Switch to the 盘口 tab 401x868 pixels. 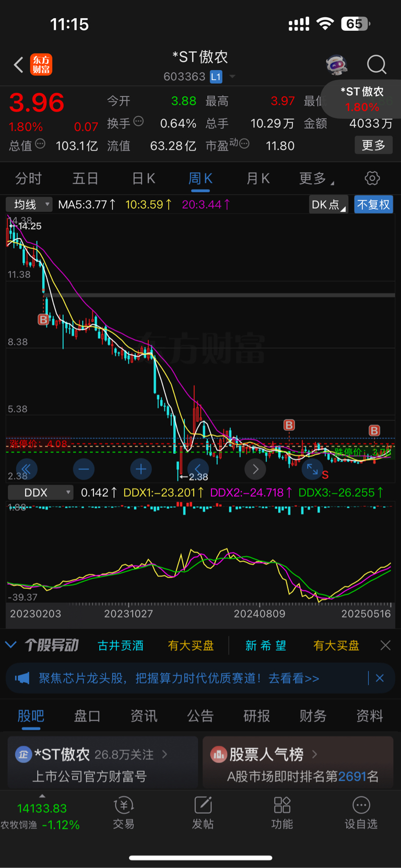pyautogui.click(x=87, y=715)
